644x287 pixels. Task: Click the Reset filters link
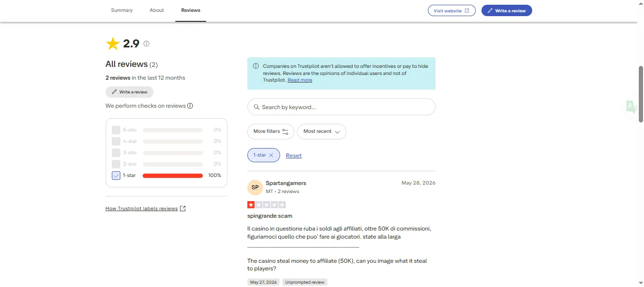(294, 156)
